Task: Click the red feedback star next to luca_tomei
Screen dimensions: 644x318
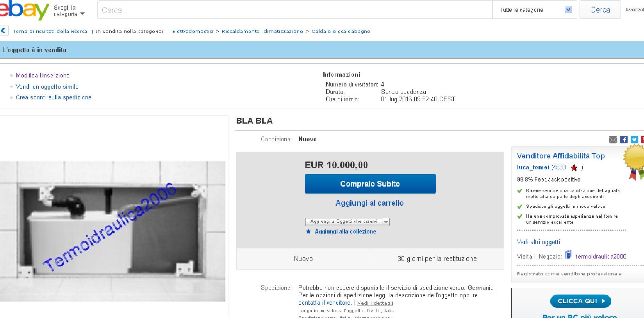Action: click(574, 168)
